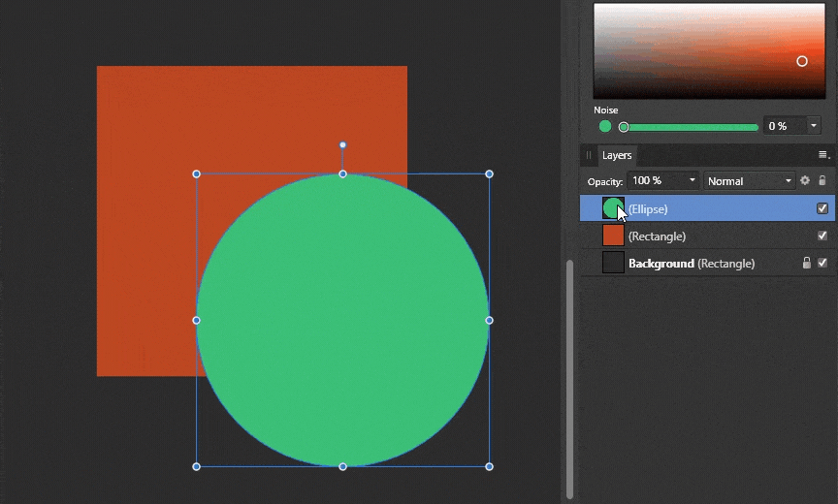Open the Layers panel menu icon

point(823,155)
